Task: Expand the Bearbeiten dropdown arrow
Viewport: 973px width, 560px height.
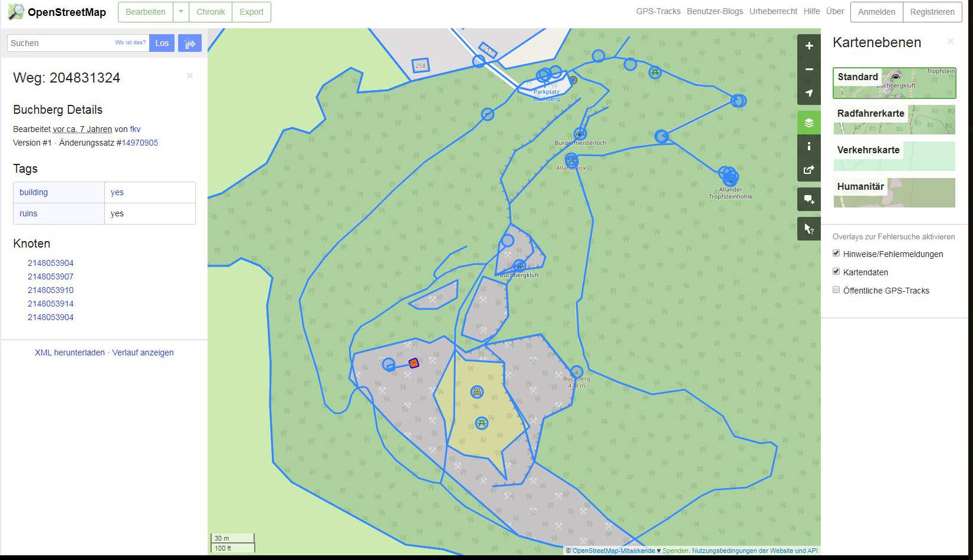Action: pyautogui.click(x=181, y=12)
